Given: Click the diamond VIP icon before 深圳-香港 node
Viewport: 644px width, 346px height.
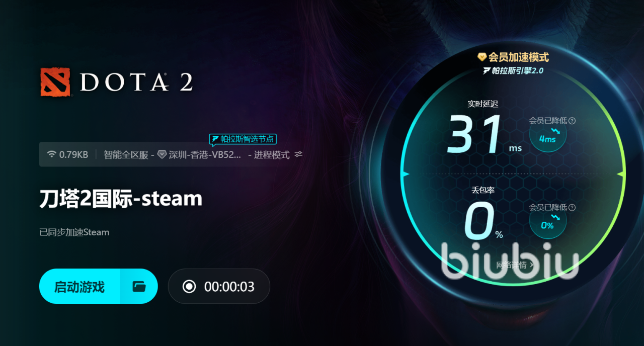Looking at the screenshot, I should [x=162, y=154].
